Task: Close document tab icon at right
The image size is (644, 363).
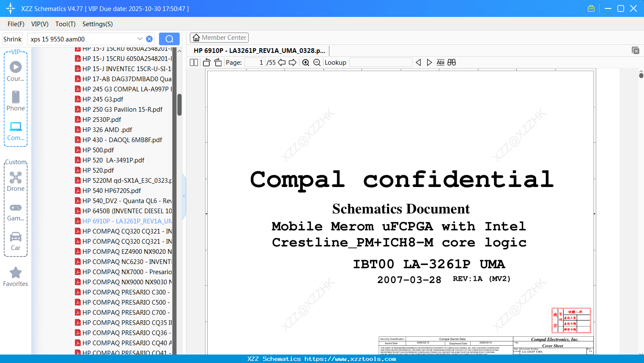Action: tap(636, 50)
